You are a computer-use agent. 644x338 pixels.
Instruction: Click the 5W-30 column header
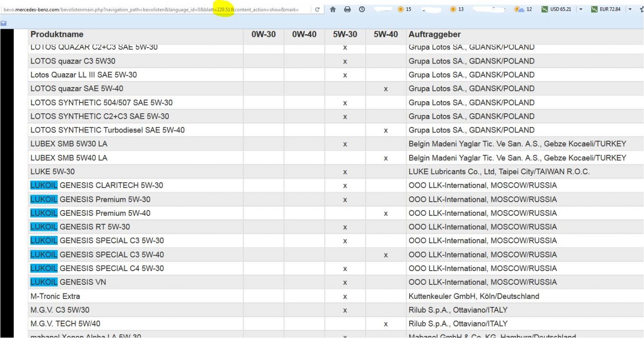(345, 35)
